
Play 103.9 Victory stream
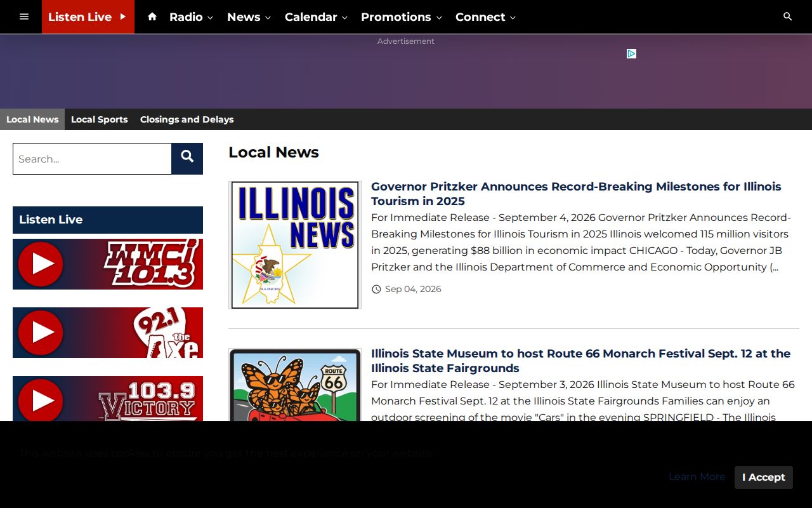click(x=108, y=399)
